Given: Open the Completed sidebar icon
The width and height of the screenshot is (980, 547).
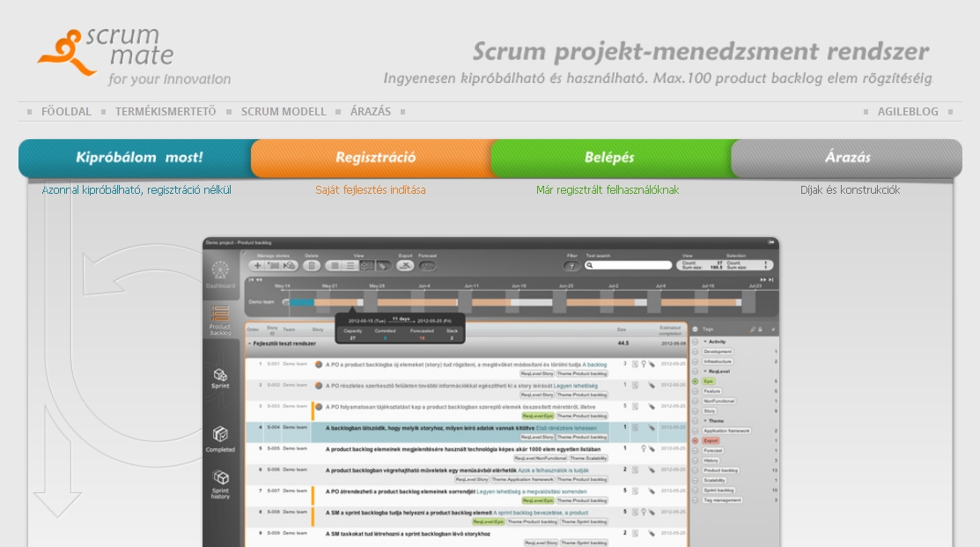Looking at the screenshot, I should [220, 438].
